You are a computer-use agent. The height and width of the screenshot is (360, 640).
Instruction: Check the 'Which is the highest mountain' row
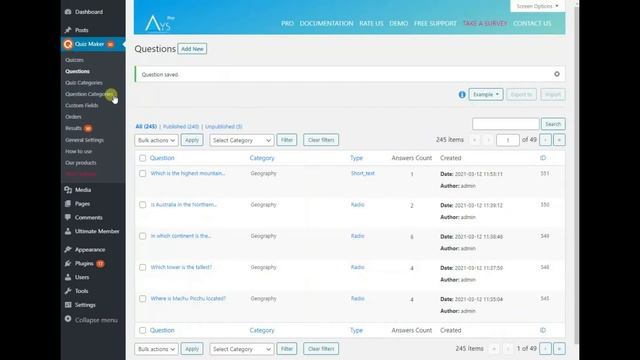[x=142, y=173]
